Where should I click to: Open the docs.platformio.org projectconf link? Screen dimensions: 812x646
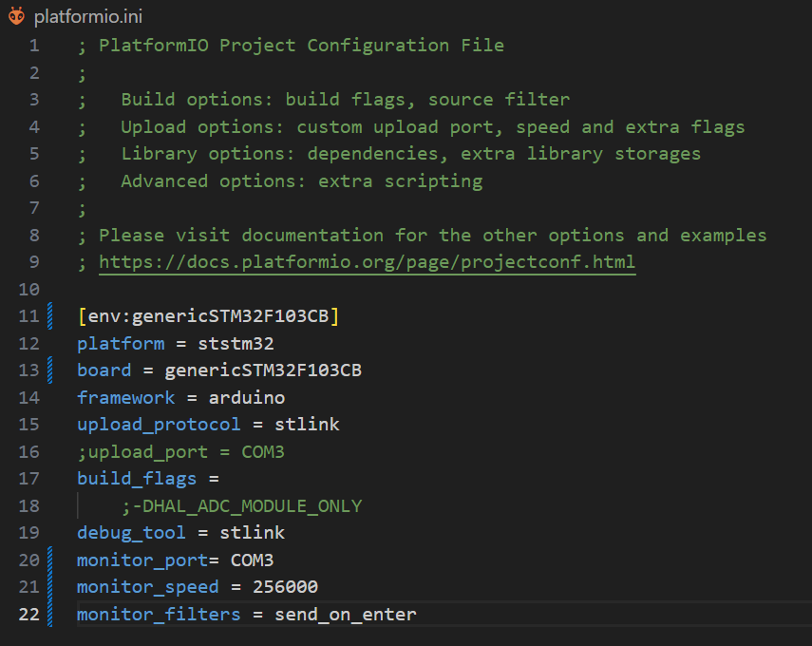[x=367, y=262]
